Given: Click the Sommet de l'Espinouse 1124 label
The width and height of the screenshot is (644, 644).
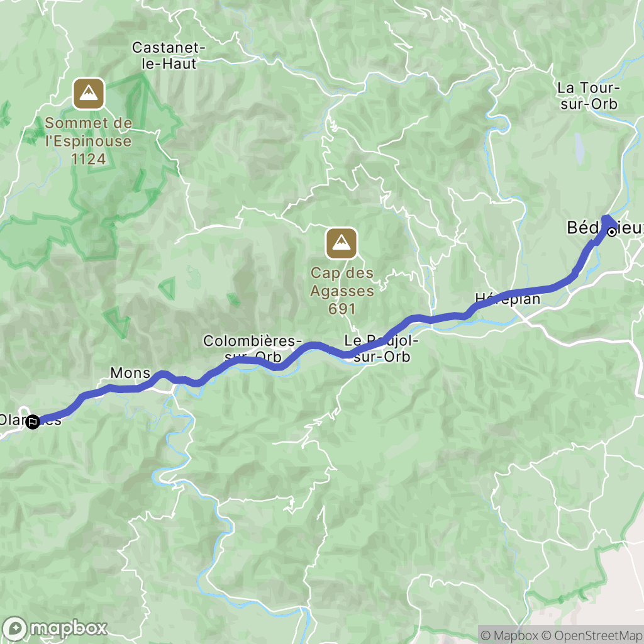Looking at the screenshot, I should click(88, 141).
